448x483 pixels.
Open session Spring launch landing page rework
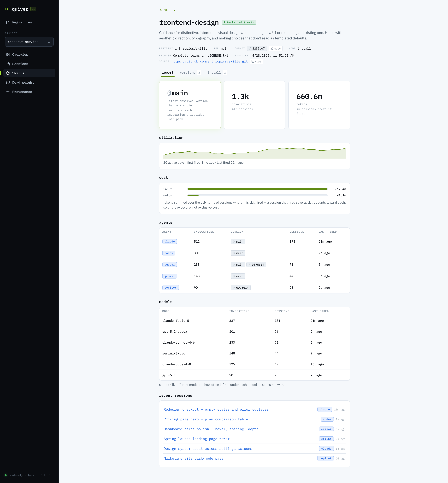tap(198, 439)
